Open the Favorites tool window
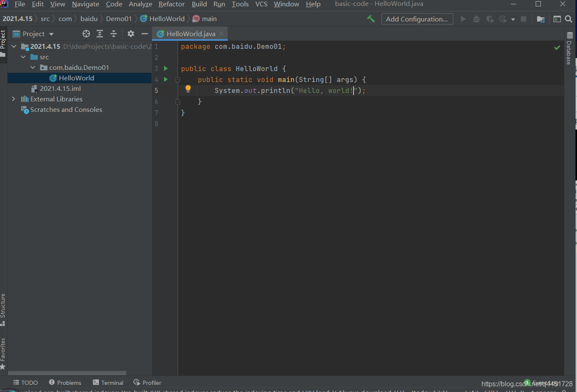 pyautogui.click(x=3, y=354)
